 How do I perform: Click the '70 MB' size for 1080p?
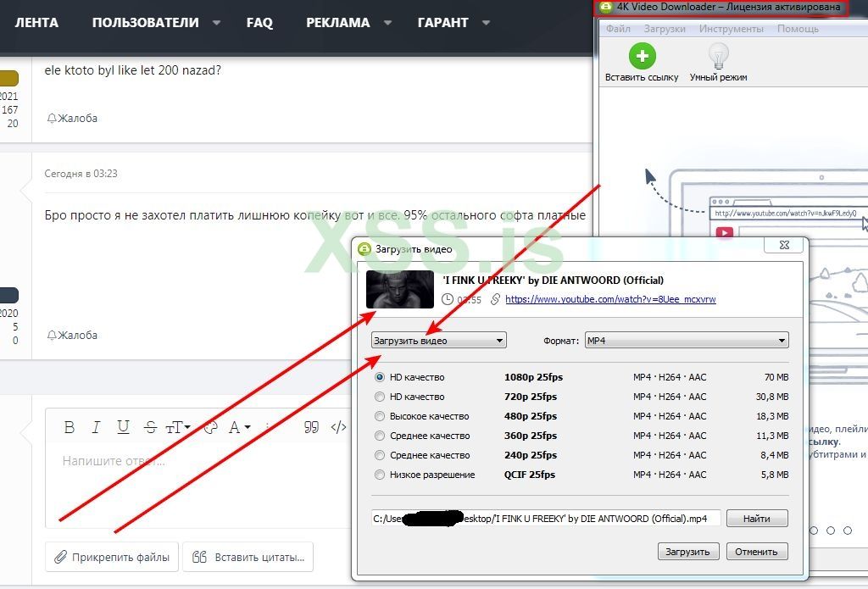tap(776, 377)
